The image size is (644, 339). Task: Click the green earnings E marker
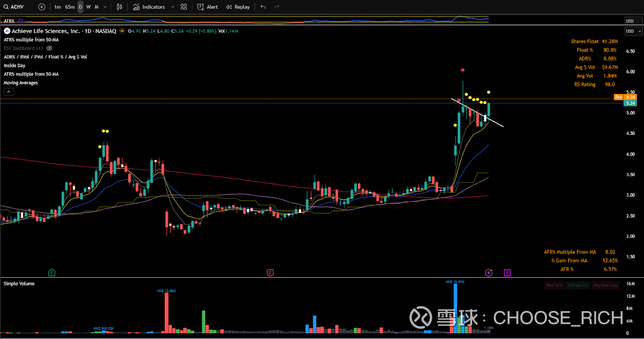pyautogui.click(x=52, y=273)
